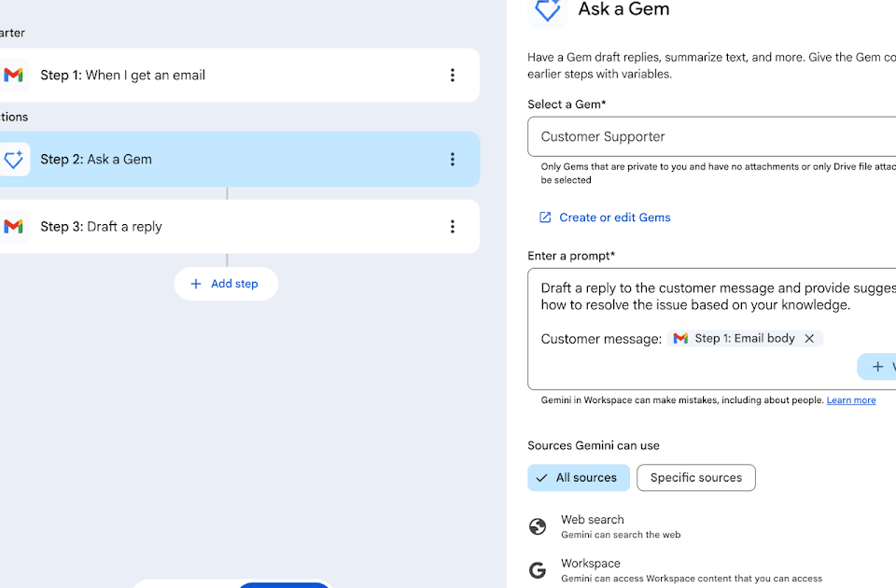
Task: Open the three-dot menu for Step 2
Action: [x=453, y=160]
